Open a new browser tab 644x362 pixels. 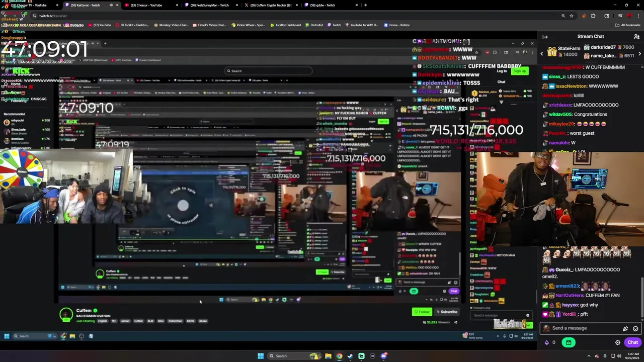click(366, 5)
